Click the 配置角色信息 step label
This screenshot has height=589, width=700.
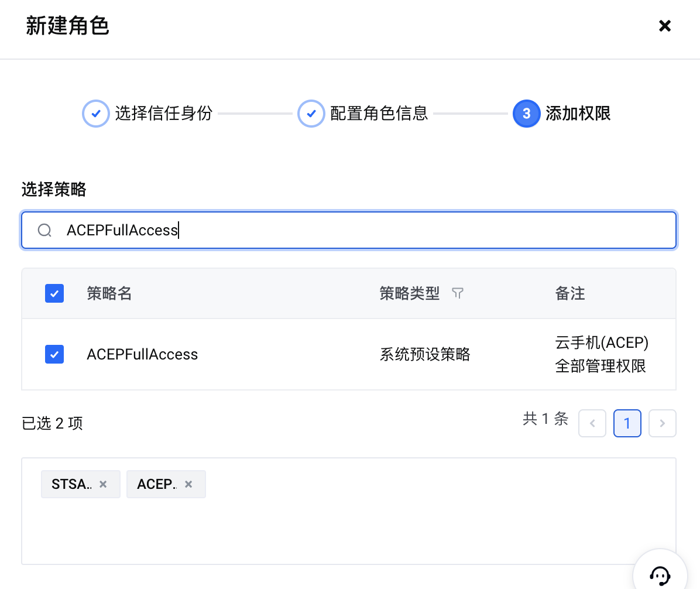click(379, 114)
